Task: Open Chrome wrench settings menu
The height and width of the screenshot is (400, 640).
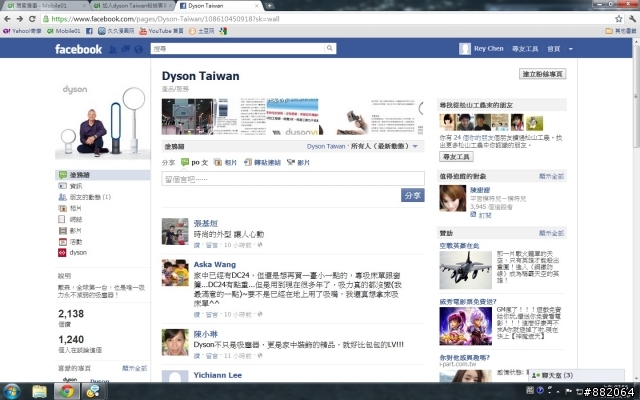Action: pos(632,19)
